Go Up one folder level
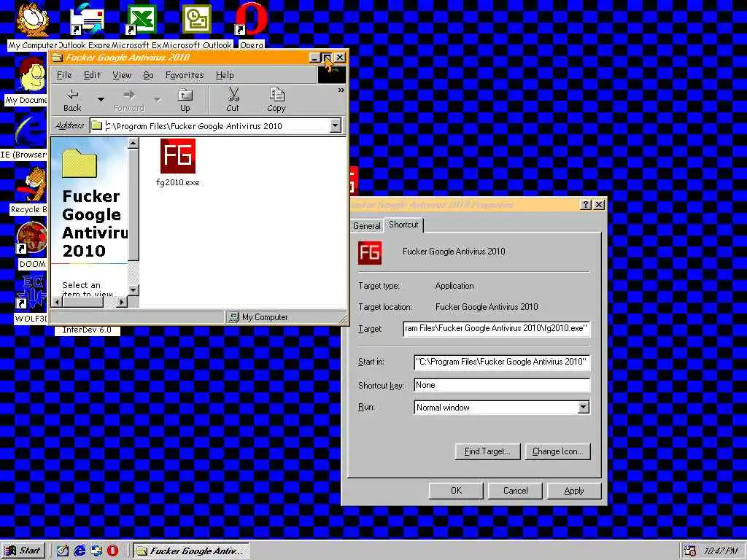 pyautogui.click(x=185, y=100)
